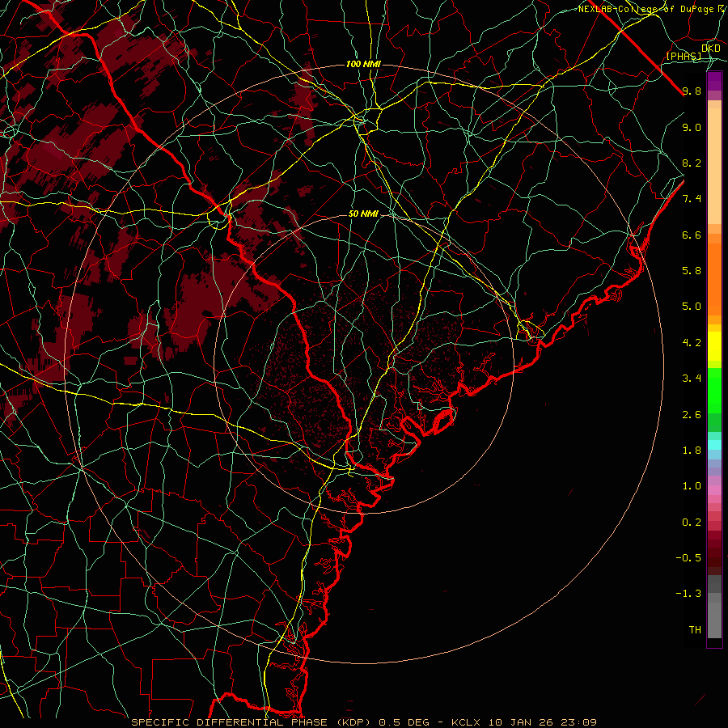
Task: Click the 2.6 value on the color scale
Action: click(692, 415)
